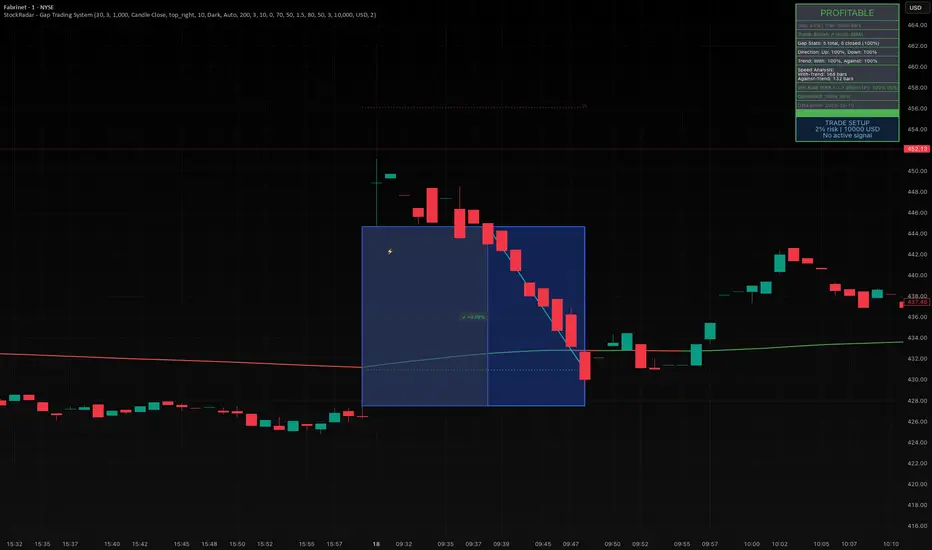The width and height of the screenshot is (932, 550).
Task: Click the 416.00 price scale label
Action: tap(917, 526)
